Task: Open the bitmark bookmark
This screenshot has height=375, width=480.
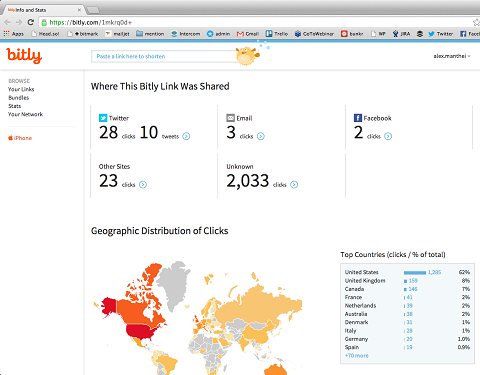Action: [83, 34]
